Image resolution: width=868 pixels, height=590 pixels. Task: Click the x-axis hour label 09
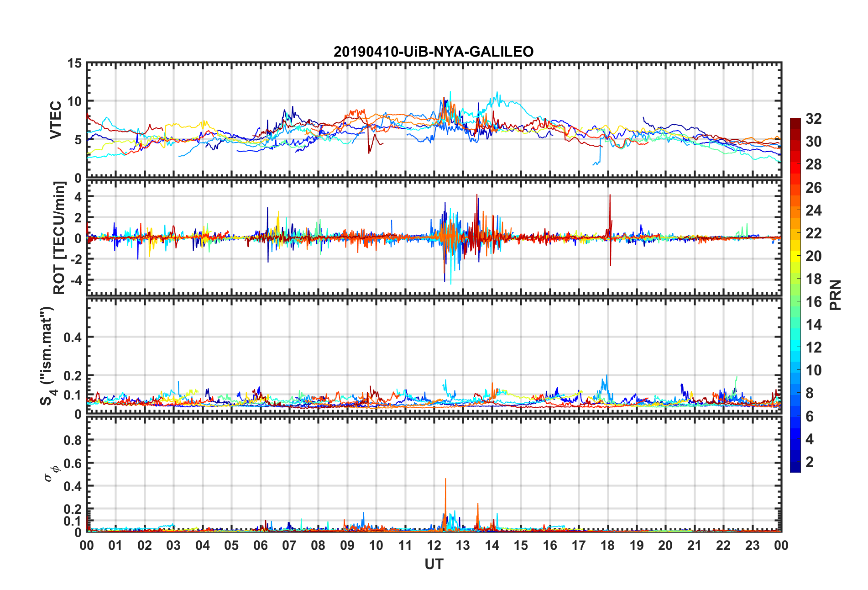click(x=347, y=546)
